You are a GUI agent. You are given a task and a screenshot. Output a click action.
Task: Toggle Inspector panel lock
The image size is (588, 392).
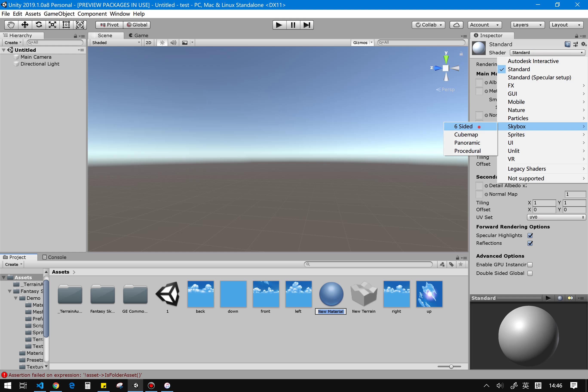(x=576, y=36)
